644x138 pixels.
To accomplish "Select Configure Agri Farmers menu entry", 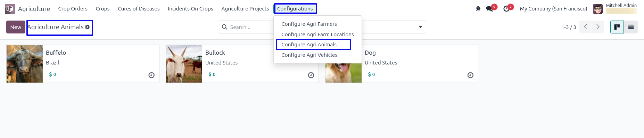I will [x=309, y=24].
